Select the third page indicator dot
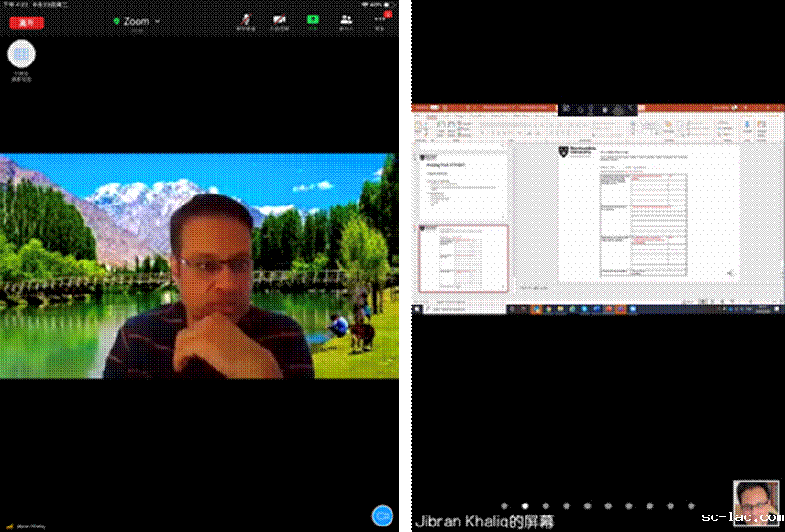Image resolution: width=785 pixels, height=532 pixels. 546,505
